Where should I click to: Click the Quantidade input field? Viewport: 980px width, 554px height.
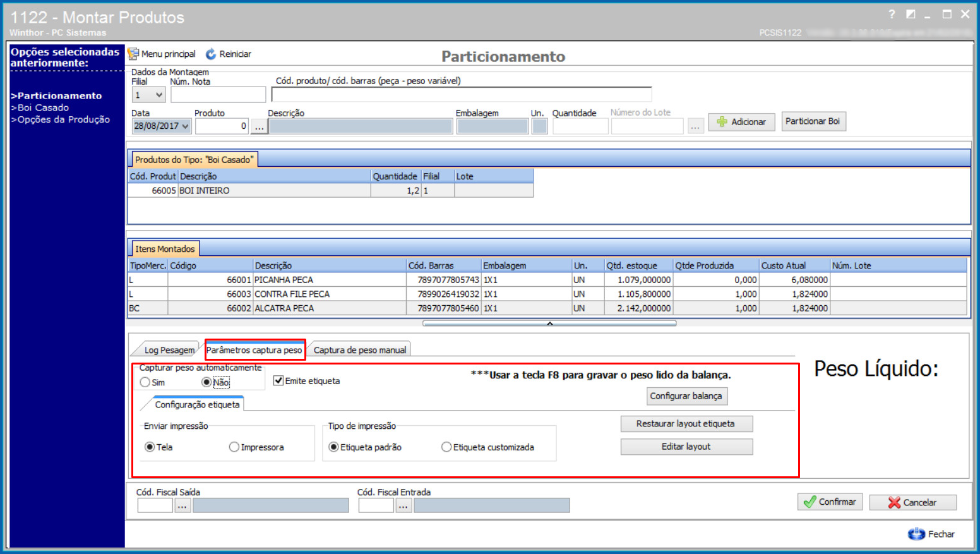(580, 126)
